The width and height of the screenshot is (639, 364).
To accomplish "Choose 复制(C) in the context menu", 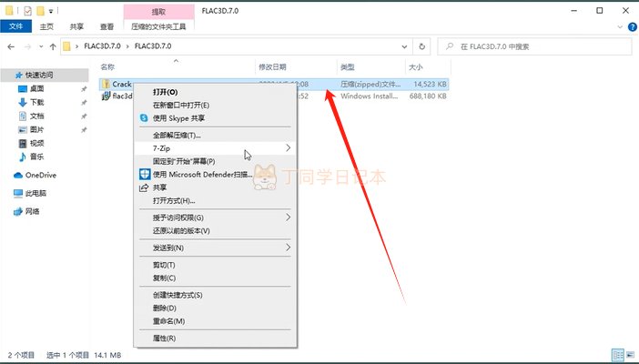I will 215,278.
